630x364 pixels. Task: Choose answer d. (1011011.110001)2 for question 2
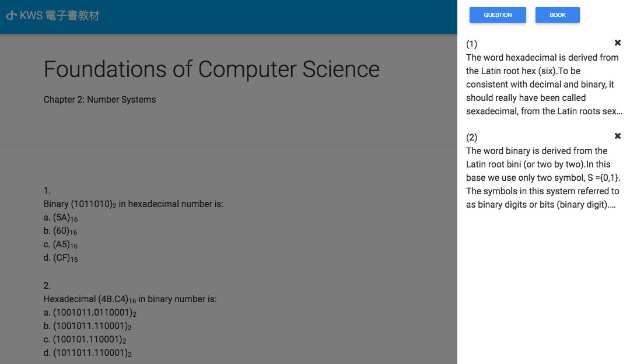point(87,353)
